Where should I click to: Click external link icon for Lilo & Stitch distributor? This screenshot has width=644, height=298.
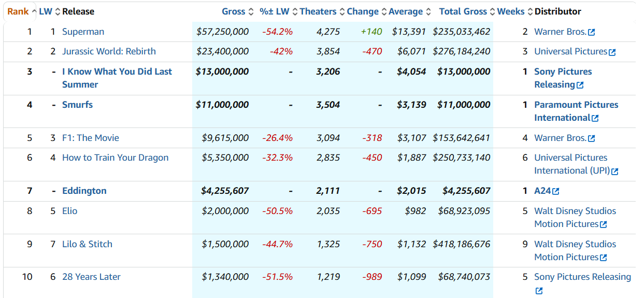(603, 258)
